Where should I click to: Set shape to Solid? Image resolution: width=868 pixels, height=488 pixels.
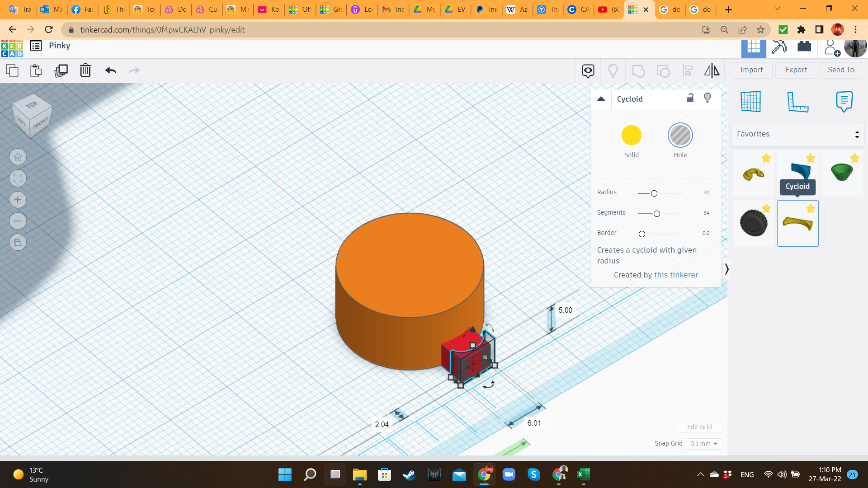coord(631,135)
